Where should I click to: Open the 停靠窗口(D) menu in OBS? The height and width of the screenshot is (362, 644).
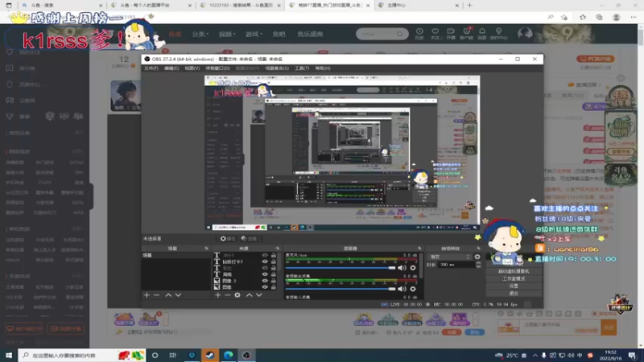[x=217, y=68]
